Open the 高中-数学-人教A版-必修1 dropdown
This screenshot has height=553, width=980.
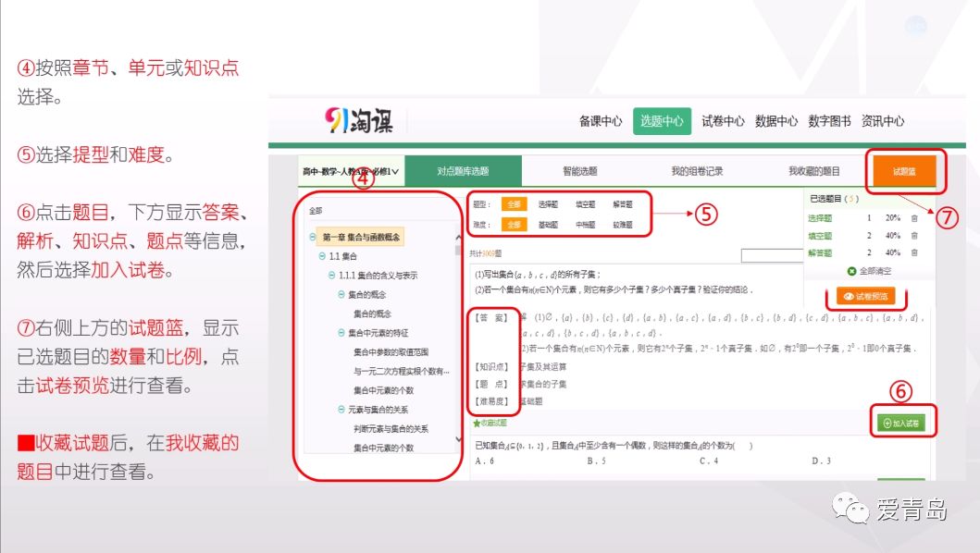pyautogui.click(x=351, y=171)
